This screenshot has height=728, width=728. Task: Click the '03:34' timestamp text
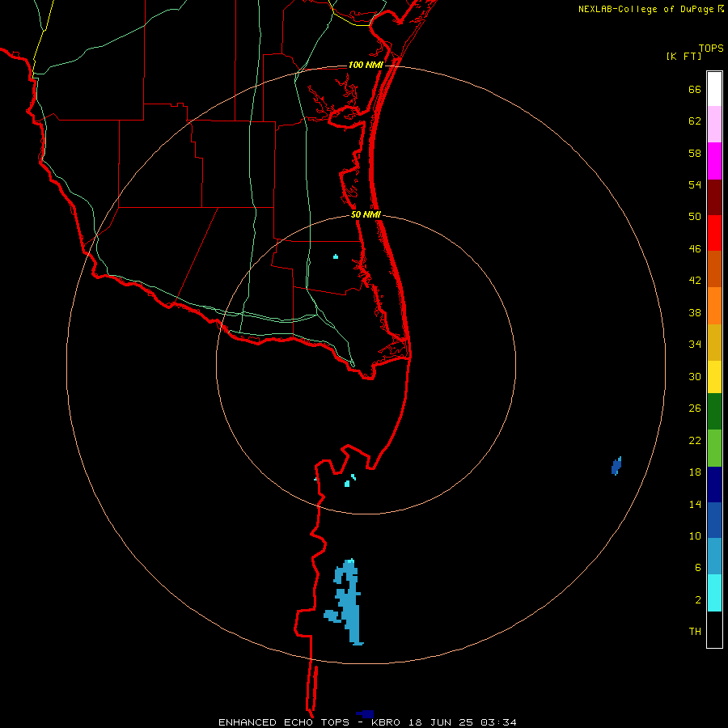tap(498, 722)
